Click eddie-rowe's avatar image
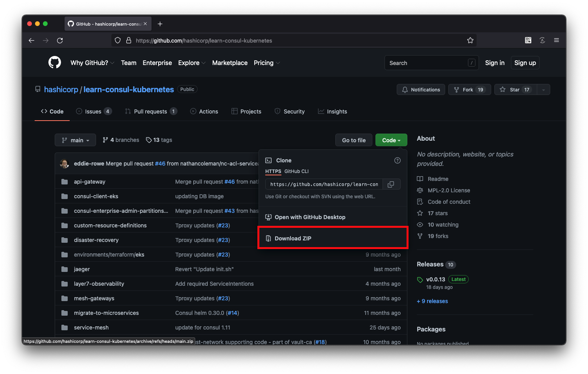The height and width of the screenshot is (374, 588). pyautogui.click(x=65, y=164)
